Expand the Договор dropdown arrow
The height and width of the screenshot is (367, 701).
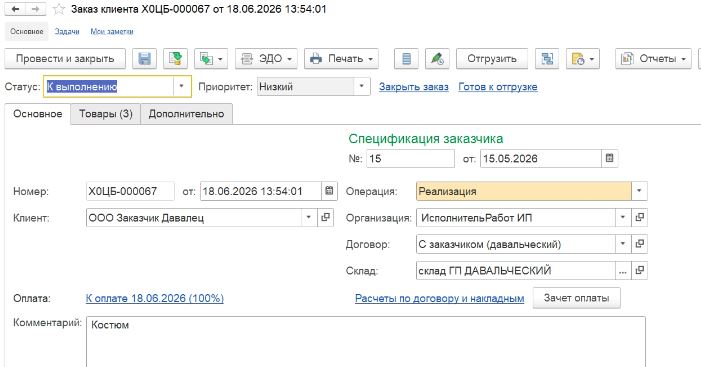point(623,244)
